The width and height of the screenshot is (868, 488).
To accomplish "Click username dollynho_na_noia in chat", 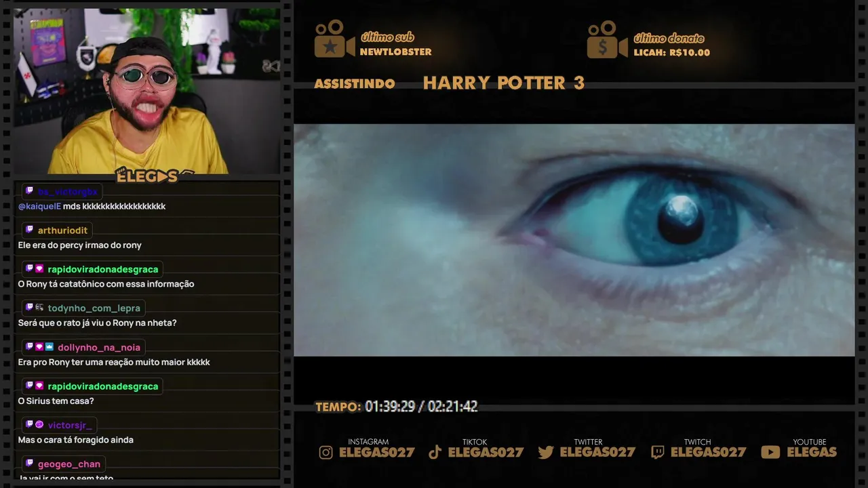I will [99, 348].
